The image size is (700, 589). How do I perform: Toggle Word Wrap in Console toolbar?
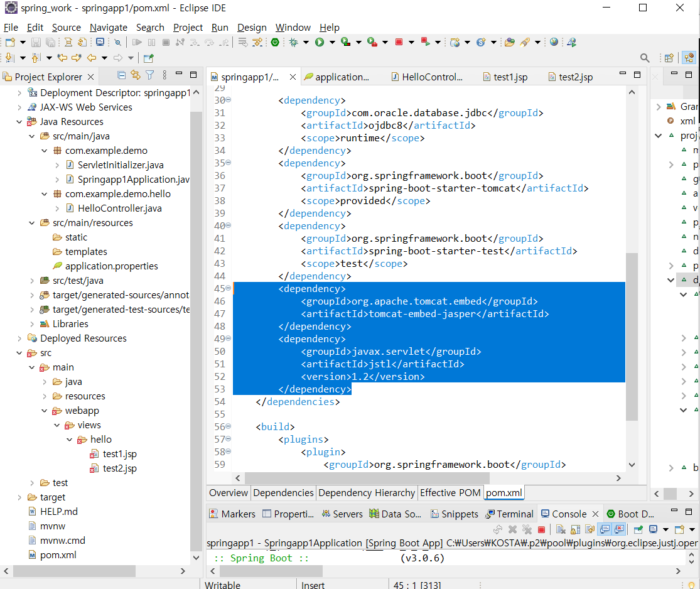click(x=590, y=529)
